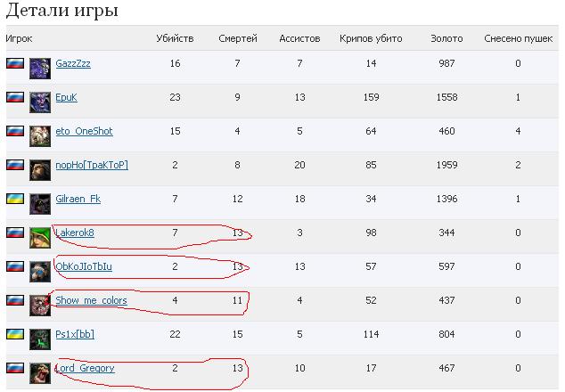
Task: Select ObKoJIoTbIu's creeps killed value 57
Action: click(x=371, y=266)
